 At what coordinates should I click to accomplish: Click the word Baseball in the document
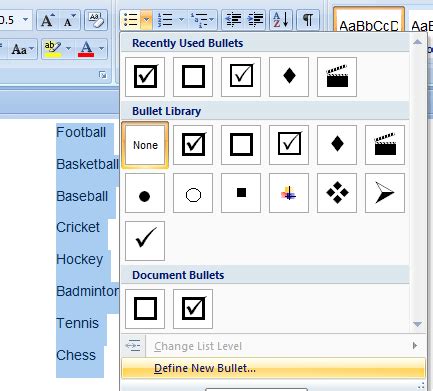82,196
